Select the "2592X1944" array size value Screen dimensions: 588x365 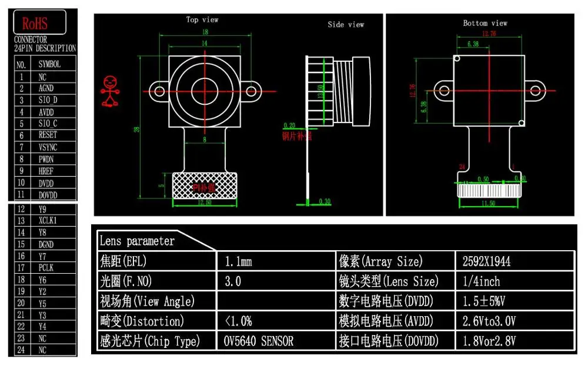point(486,262)
